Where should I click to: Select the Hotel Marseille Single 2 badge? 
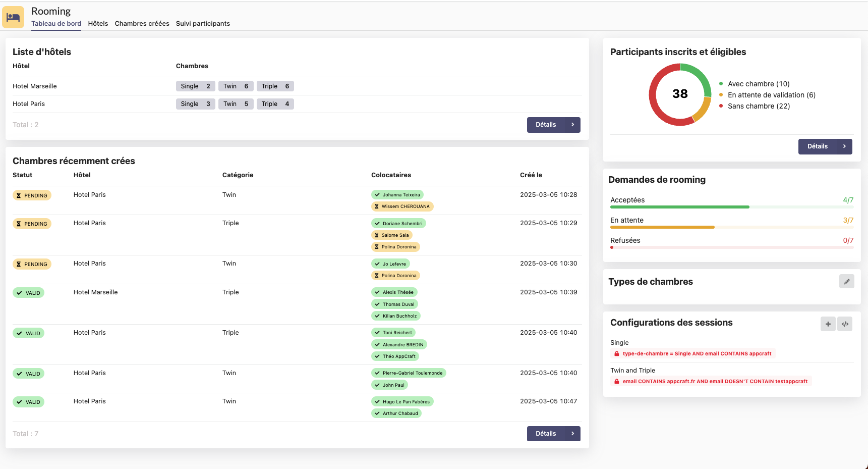click(x=195, y=86)
